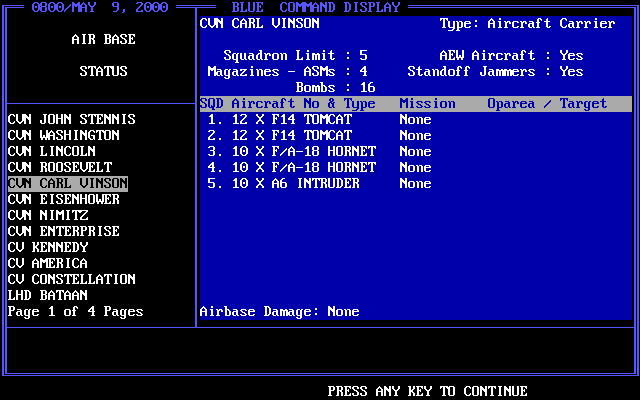Screen dimensions: 640x400
Task: Select CVN WASHINGTON in the list
Action: 64,135
